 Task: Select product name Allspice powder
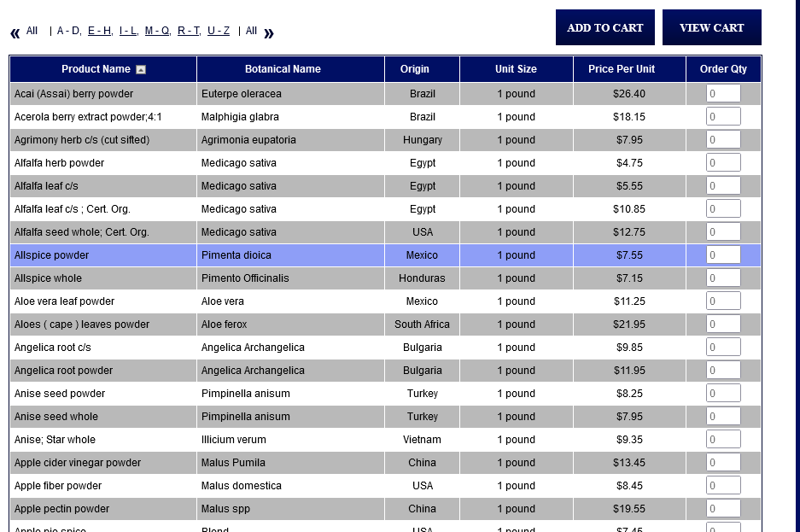point(51,255)
